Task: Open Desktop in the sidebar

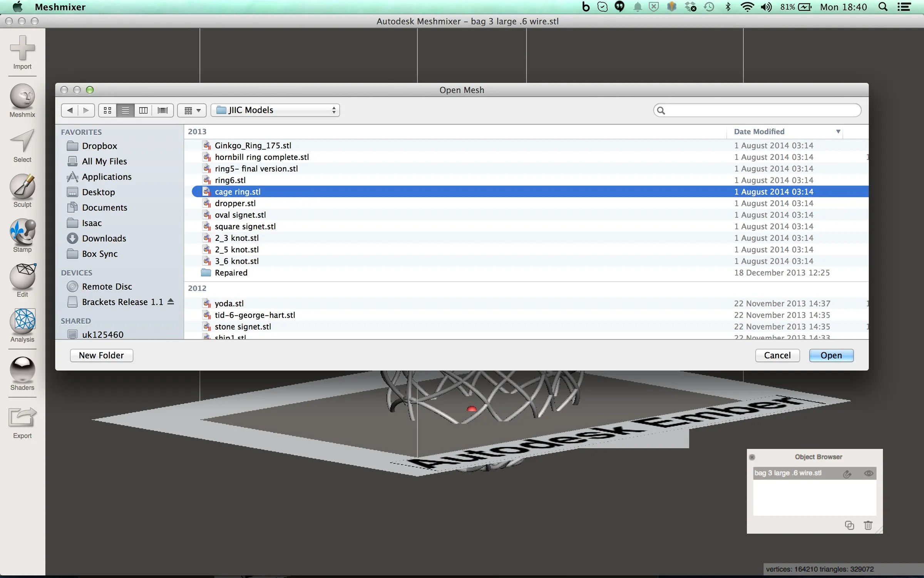Action: [x=98, y=192]
